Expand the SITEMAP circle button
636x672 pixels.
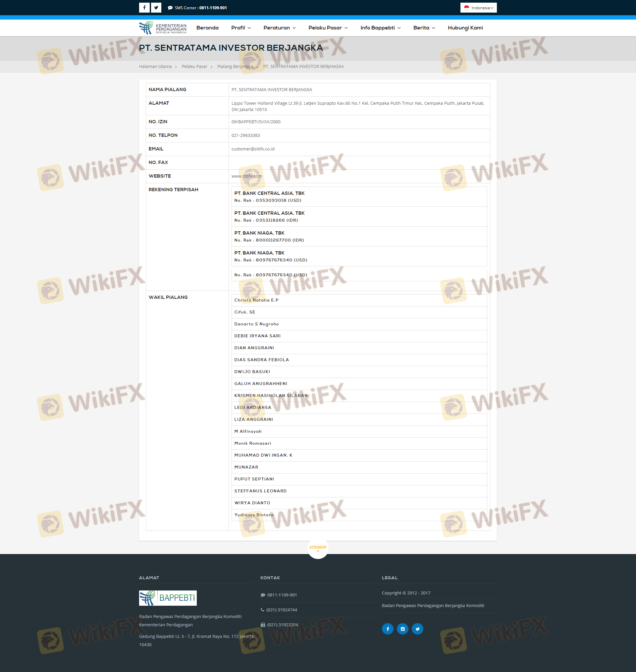(318, 548)
